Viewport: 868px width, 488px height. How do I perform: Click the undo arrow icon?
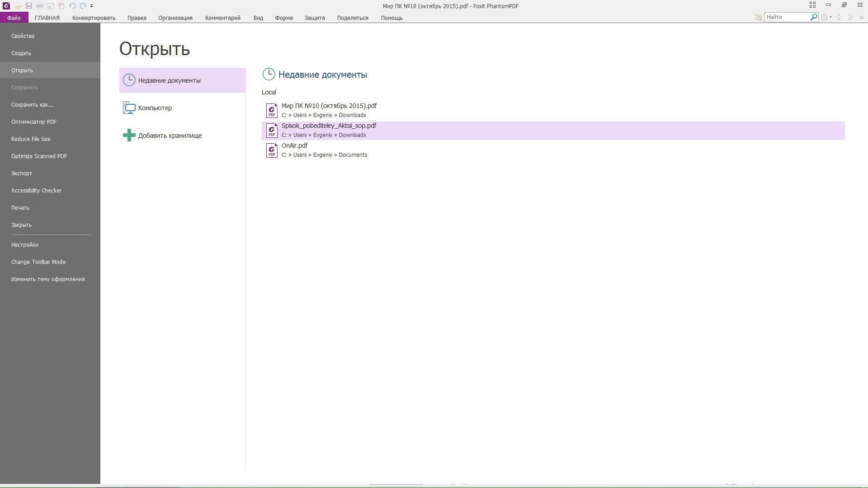(72, 6)
